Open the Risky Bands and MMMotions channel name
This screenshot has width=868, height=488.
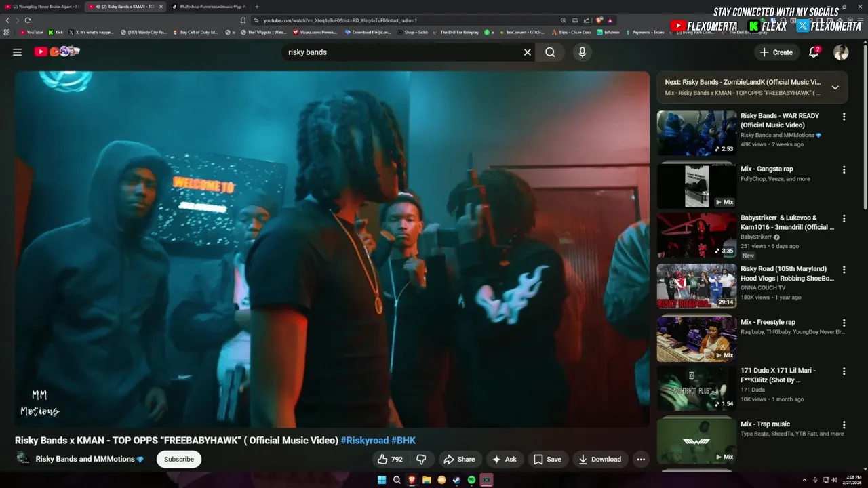(x=85, y=459)
